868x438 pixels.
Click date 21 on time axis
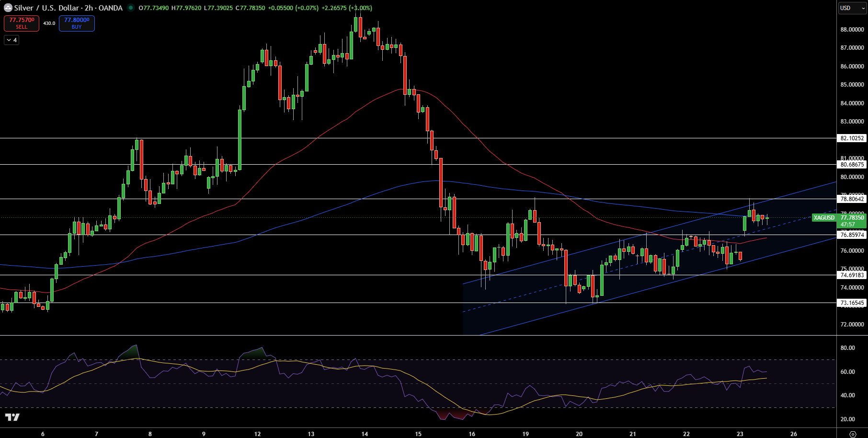click(633, 434)
